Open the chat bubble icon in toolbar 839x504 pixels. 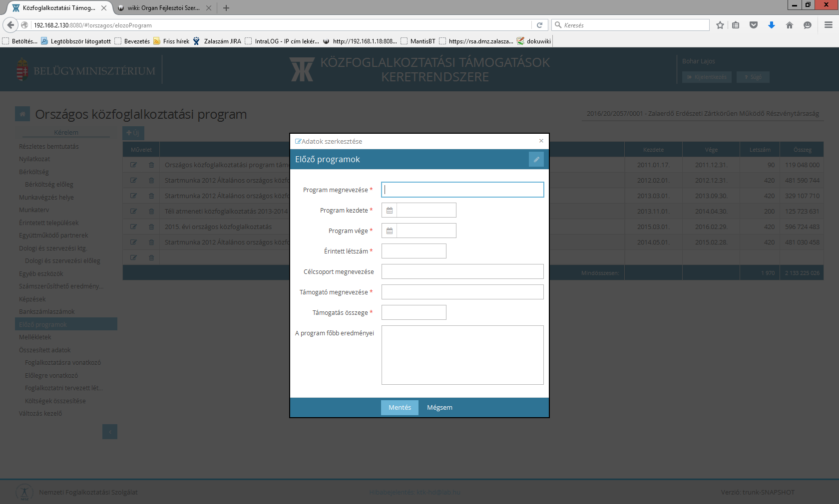coord(808,25)
